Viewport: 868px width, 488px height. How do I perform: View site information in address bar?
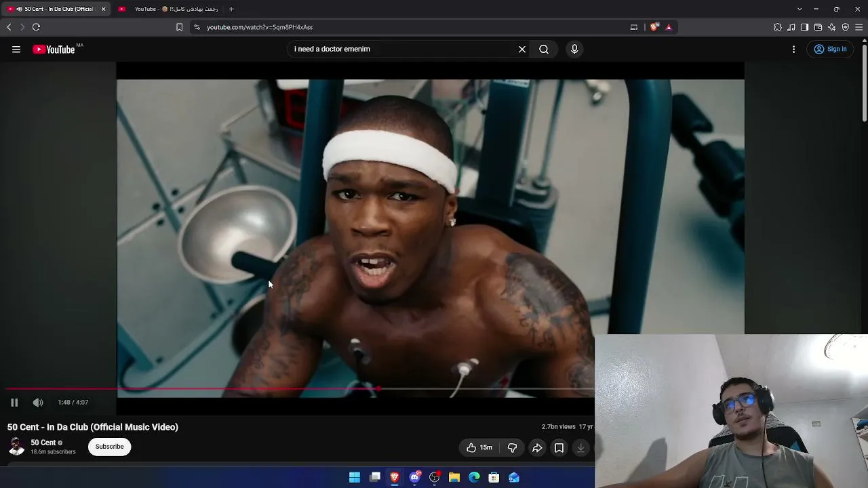[x=197, y=27]
